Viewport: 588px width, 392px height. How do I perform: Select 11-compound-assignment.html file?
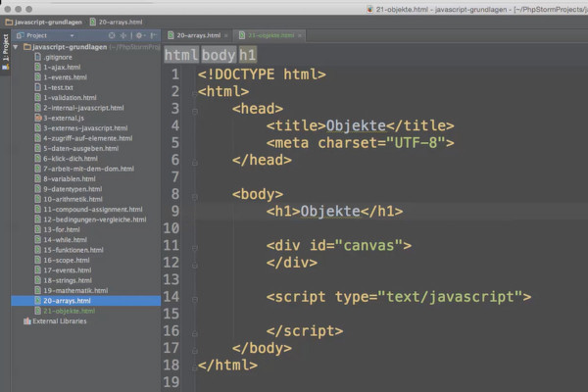[x=93, y=209]
